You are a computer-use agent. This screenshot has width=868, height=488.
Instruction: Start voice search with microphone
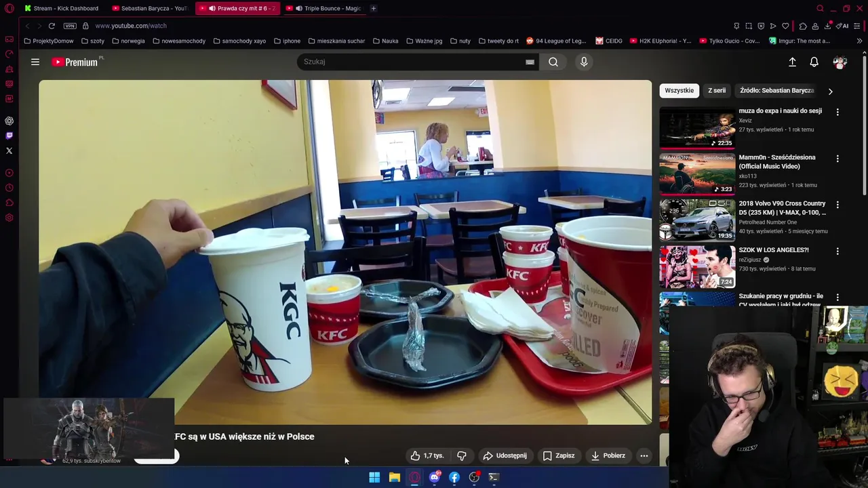tap(584, 62)
